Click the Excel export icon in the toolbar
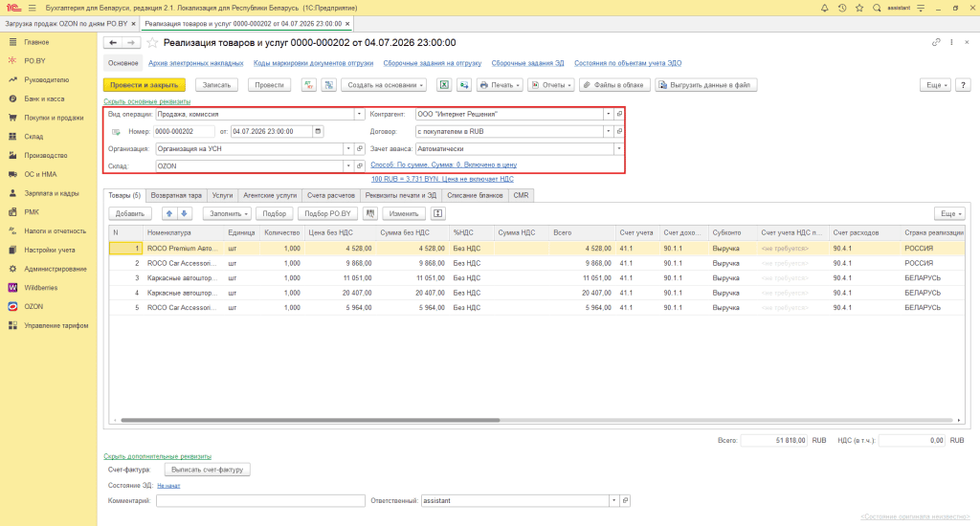Viewport: 980px width, 526px height. pyautogui.click(x=444, y=85)
